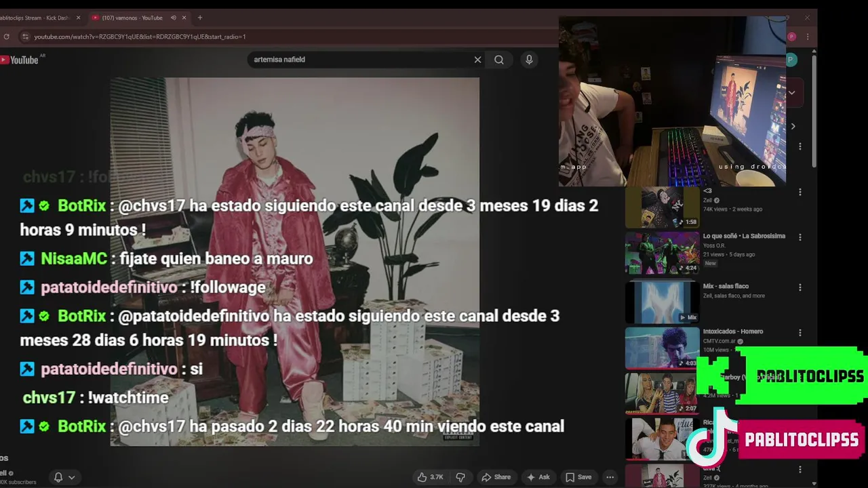Screen dimensions: 868x488
Task: Dislike the video with thumbs down
Action: 460,477
